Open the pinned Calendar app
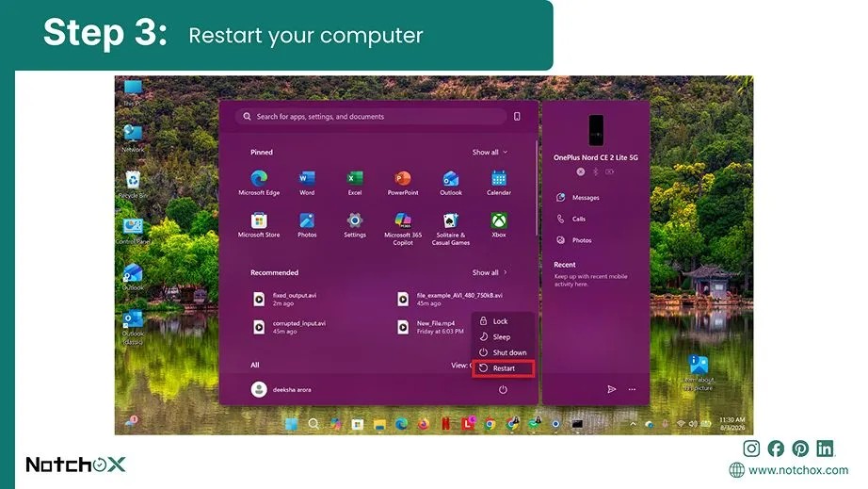This screenshot has height=489, width=868. coord(499,182)
